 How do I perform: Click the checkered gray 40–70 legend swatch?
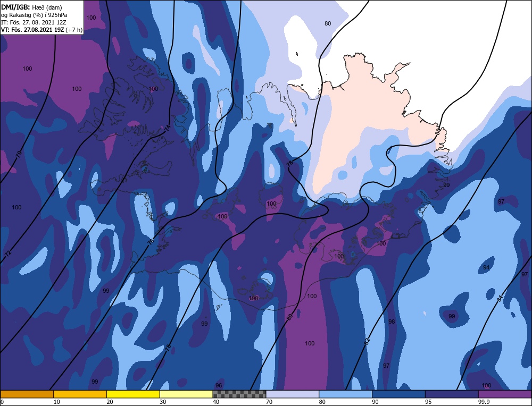pyautogui.click(x=239, y=394)
